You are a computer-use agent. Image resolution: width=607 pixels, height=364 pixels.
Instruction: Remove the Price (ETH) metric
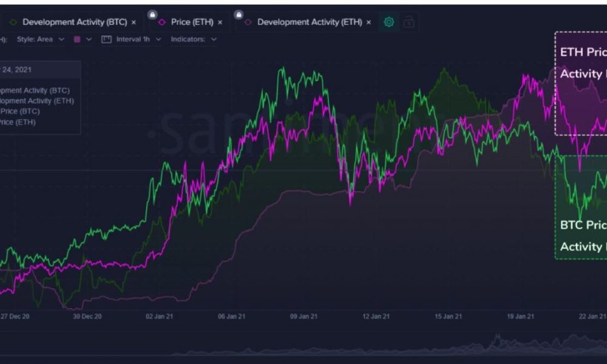pyautogui.click(x=220, y=22)
